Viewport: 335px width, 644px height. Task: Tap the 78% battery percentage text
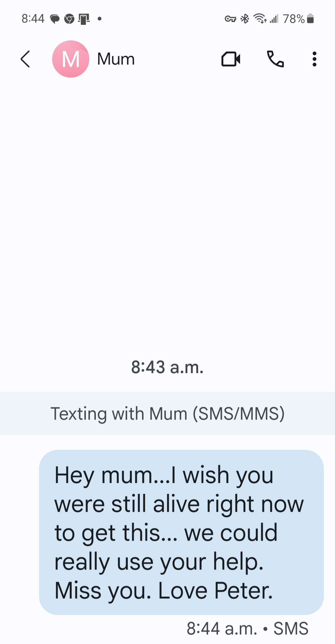[x=293, y=19]
